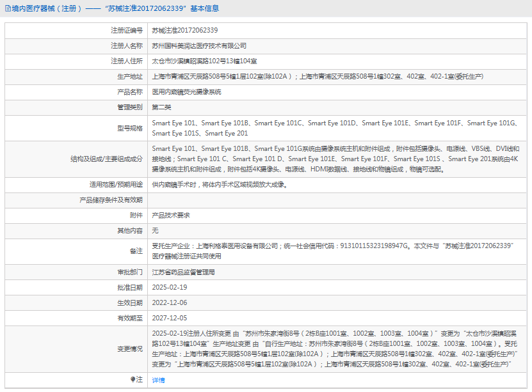Select the 审批部门 label cell

click(76, 272)
